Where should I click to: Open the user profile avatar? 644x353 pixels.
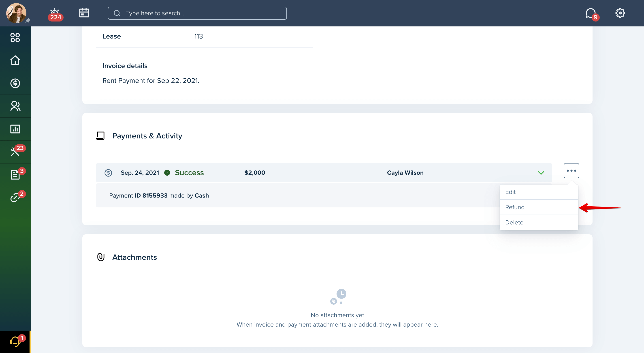click(x=16, y=13)
